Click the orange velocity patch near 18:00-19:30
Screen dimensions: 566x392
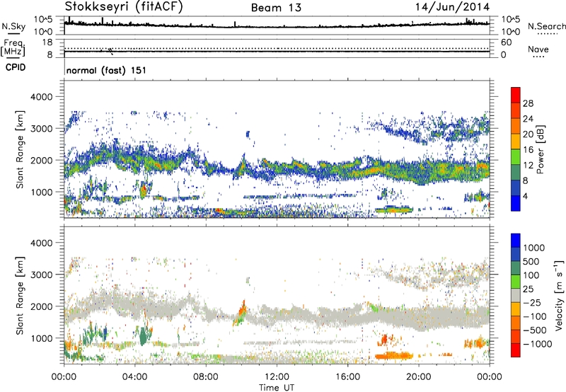394,355
